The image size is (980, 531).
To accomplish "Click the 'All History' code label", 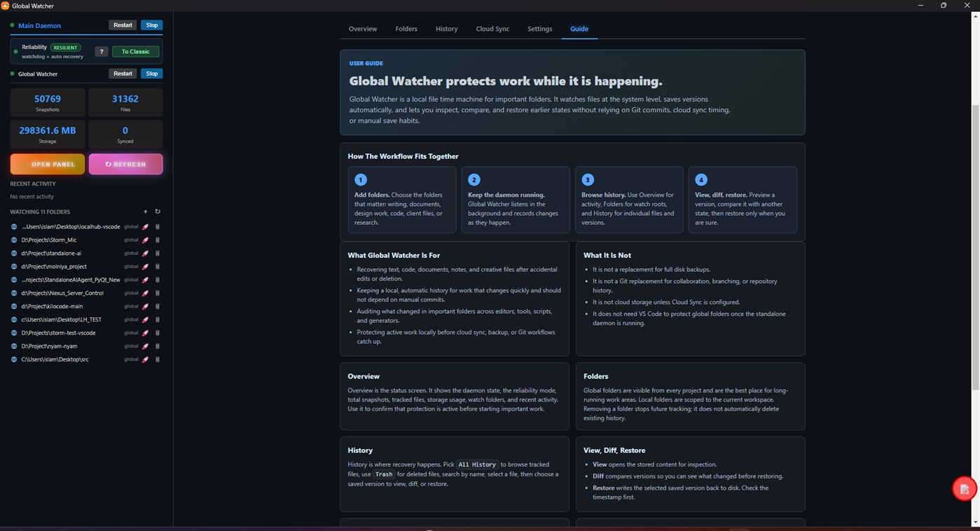I will [477, 464].
